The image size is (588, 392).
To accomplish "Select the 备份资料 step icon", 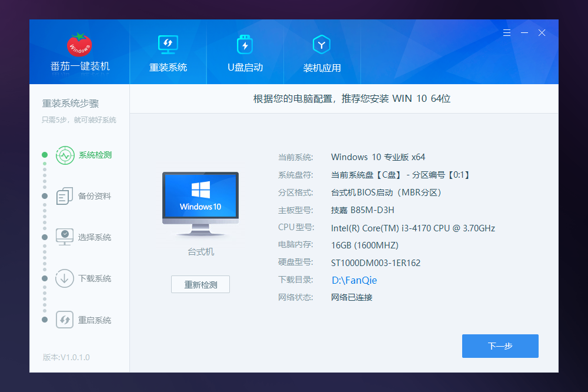I will (65, 196).
